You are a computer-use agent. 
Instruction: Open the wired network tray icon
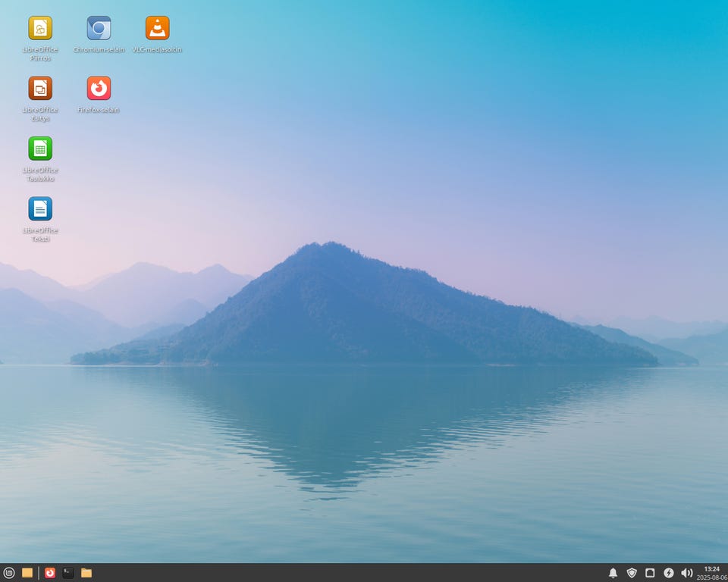[650, 573]
